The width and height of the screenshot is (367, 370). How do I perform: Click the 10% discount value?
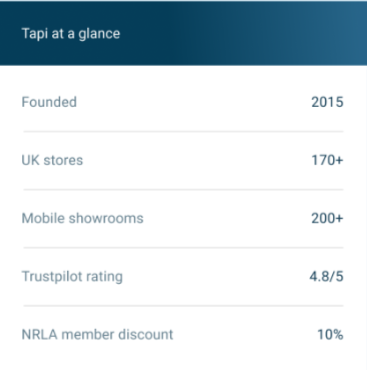tap(330, 335)
